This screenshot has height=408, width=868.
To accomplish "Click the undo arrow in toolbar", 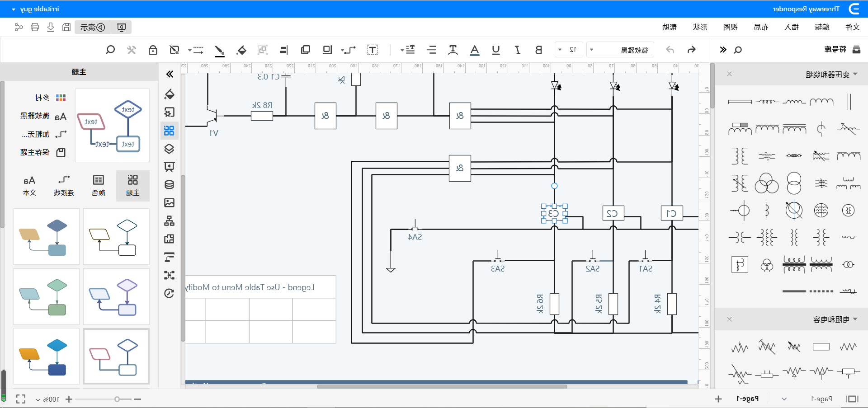I will [670, 50].
